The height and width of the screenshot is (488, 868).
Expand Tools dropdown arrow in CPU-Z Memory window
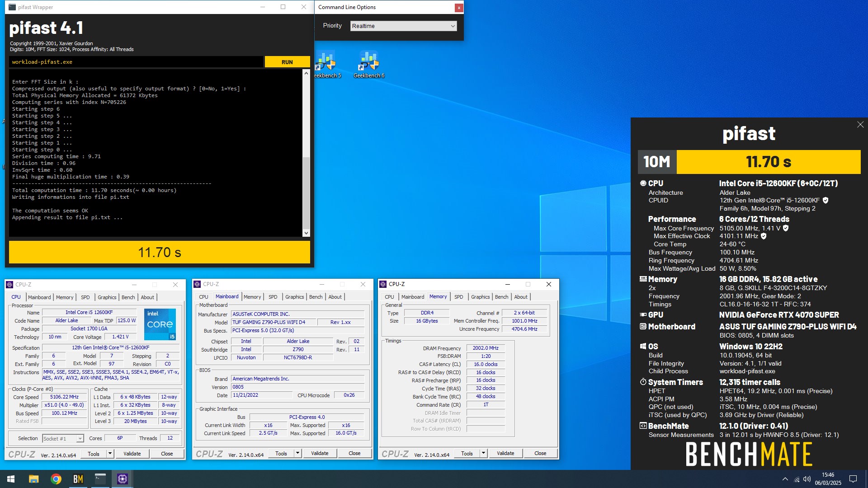tap(483, 453)
